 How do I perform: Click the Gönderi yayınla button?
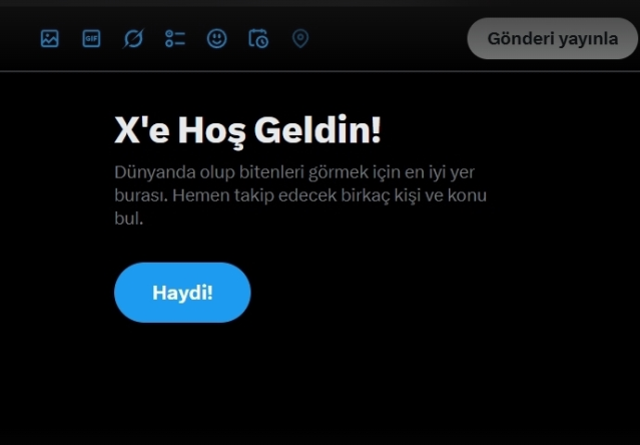(x=552, y=38)
